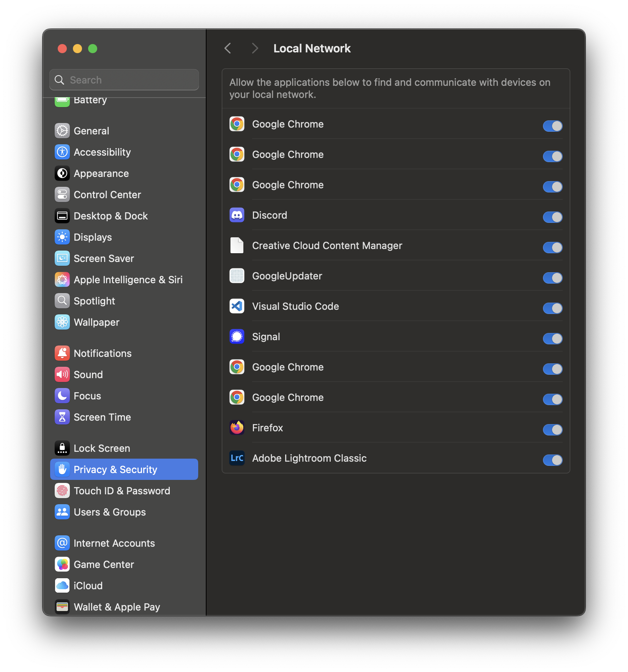Turn off the Firefox toggle
Viewport: 628px width, 672px height.
click(552, 430)
